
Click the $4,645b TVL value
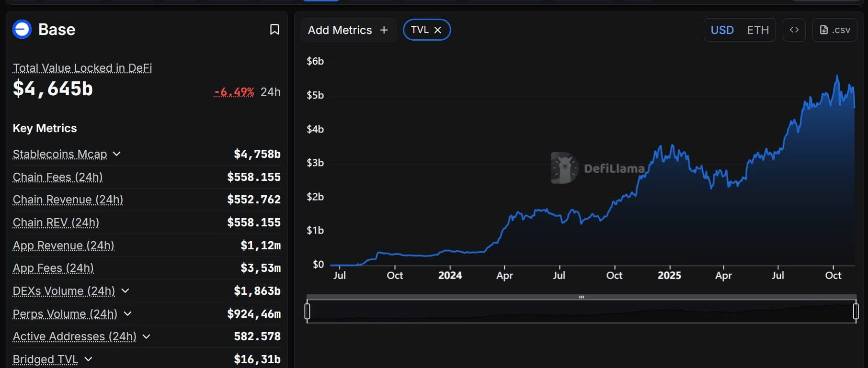pos(53,89)
